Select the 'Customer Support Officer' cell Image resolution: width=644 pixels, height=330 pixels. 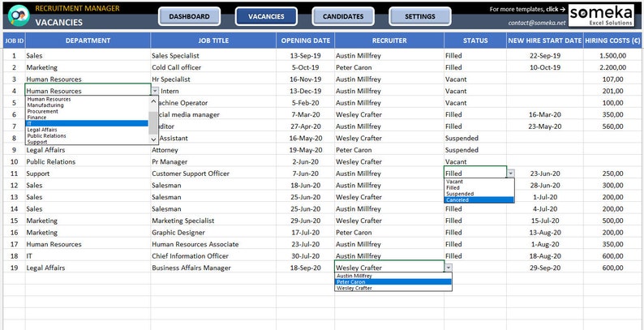coord(213,174)
